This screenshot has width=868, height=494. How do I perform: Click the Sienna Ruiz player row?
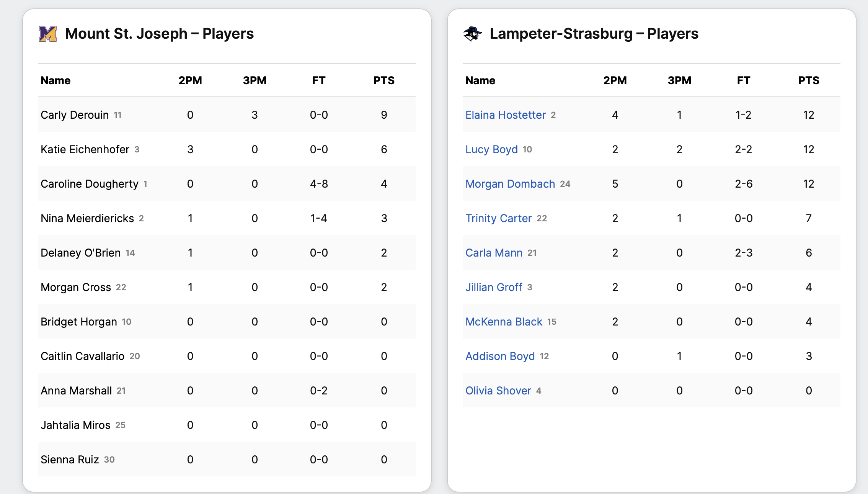coord(227,460)
